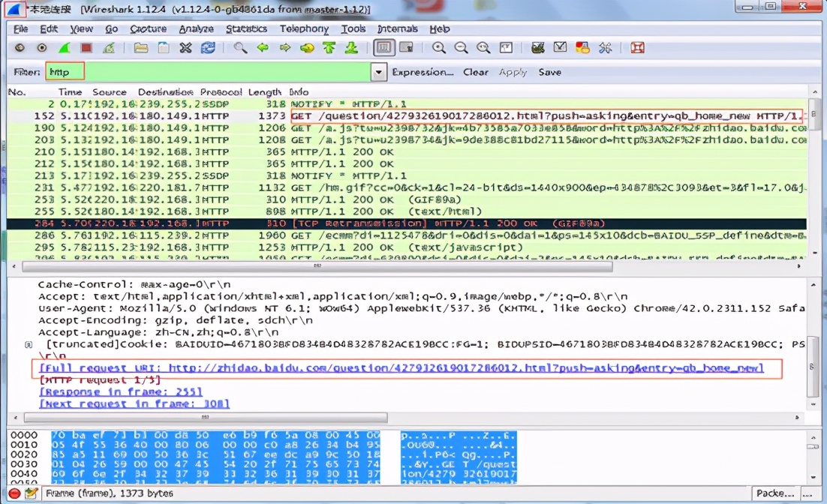Go back in packet history
Viewport: 827px width, 504px height.
click(263, 48)
